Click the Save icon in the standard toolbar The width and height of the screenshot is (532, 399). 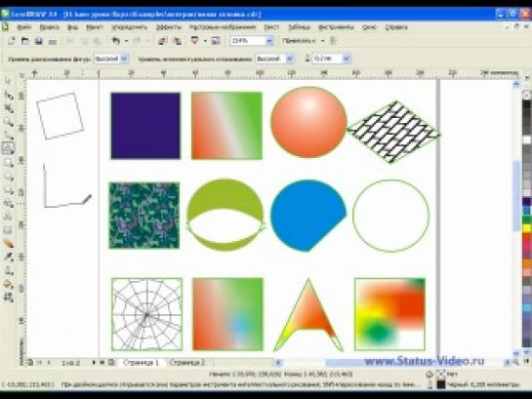[39, 41]
